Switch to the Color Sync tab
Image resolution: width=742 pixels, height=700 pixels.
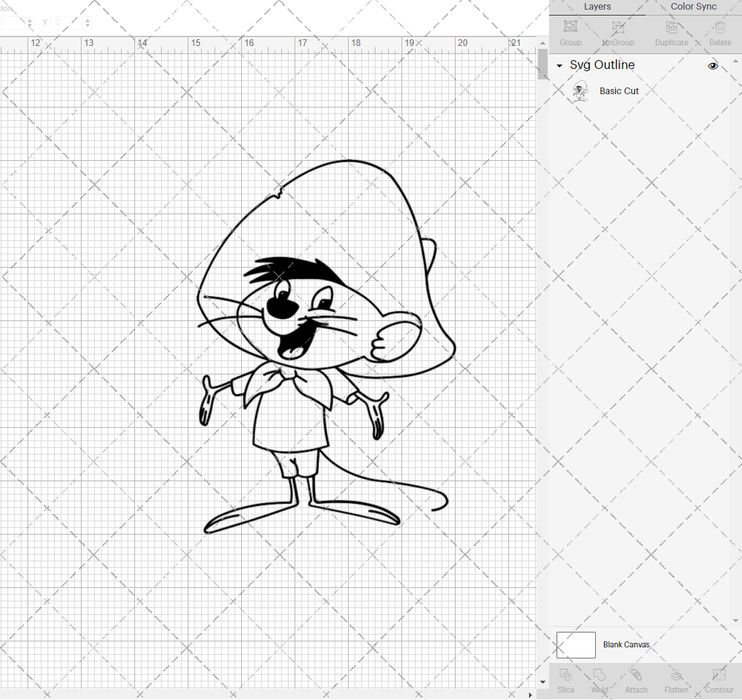pos(693,7)
